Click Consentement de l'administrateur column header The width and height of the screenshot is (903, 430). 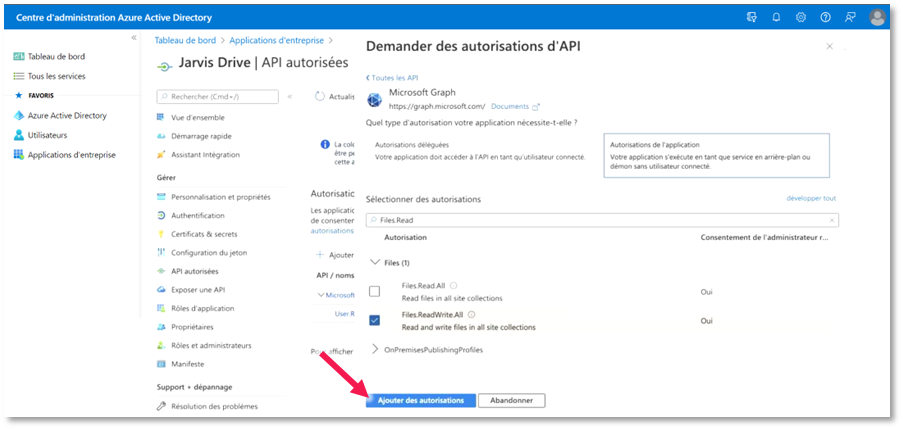764,237
